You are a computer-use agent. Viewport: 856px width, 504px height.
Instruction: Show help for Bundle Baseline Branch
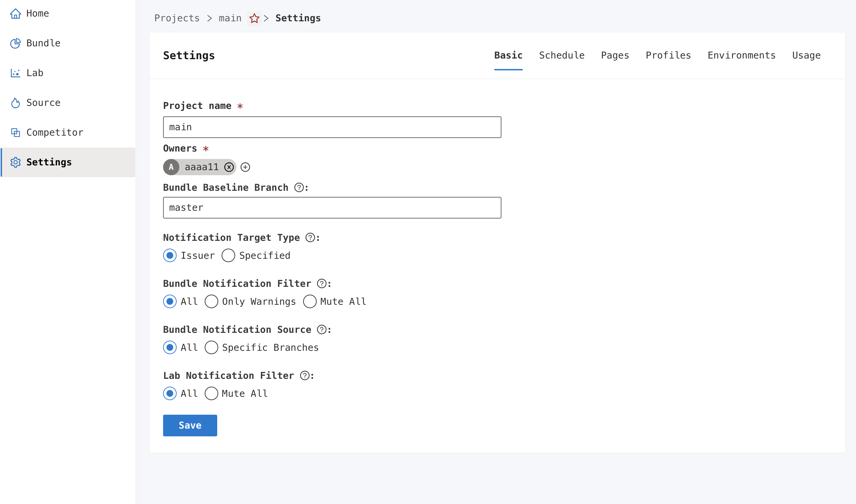tap(299, 187)
